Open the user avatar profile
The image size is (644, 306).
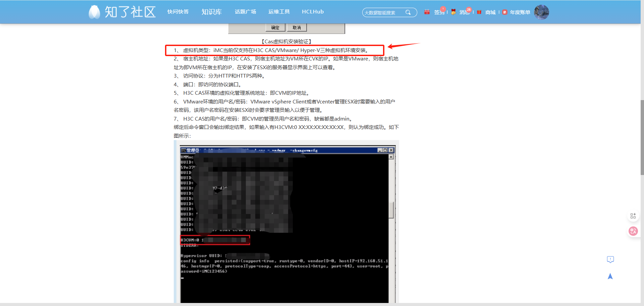tap(541, 12)
